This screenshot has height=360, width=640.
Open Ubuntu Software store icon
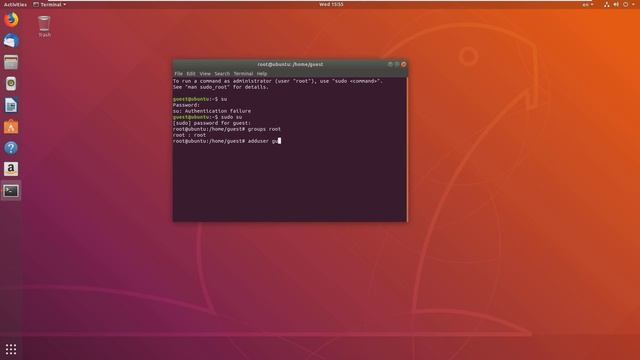point(11,127)
